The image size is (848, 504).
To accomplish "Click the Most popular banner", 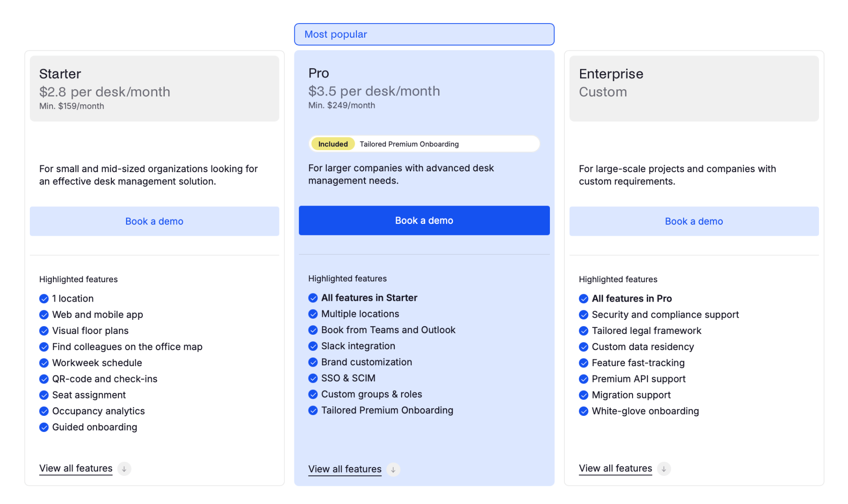I will [x=424, y=34].
